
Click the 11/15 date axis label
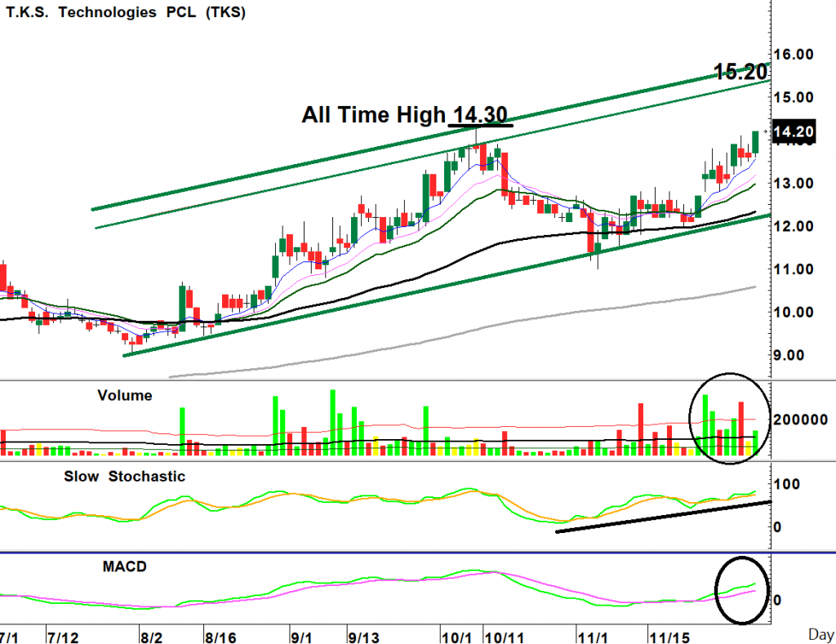coord(669,637)
